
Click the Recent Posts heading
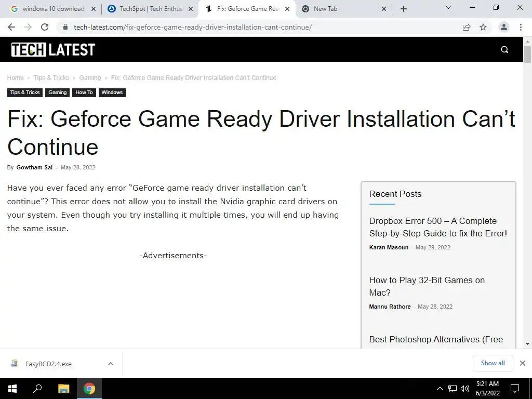pos(395,194)
